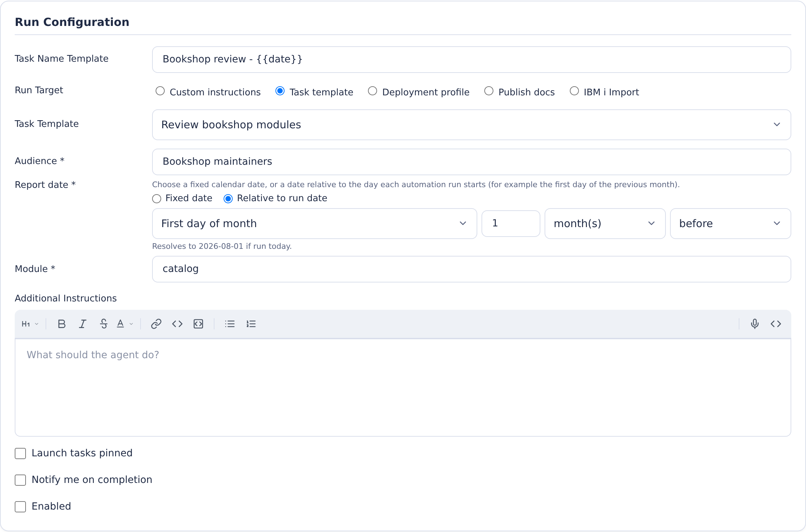Image resolution: width=806 pixels, height=532 pixels.
Task: Tick the Enabled checkbox
Action: point(20,507)
